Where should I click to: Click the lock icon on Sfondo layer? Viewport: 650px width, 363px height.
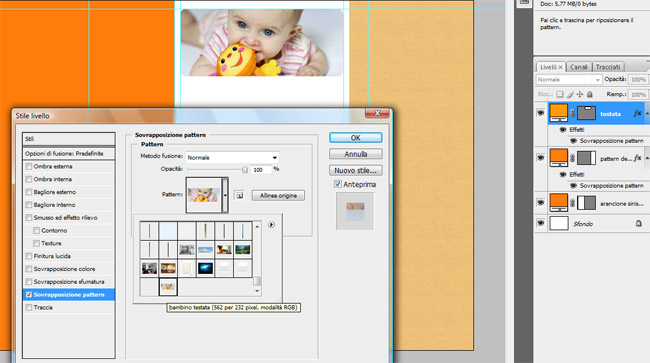638,223
